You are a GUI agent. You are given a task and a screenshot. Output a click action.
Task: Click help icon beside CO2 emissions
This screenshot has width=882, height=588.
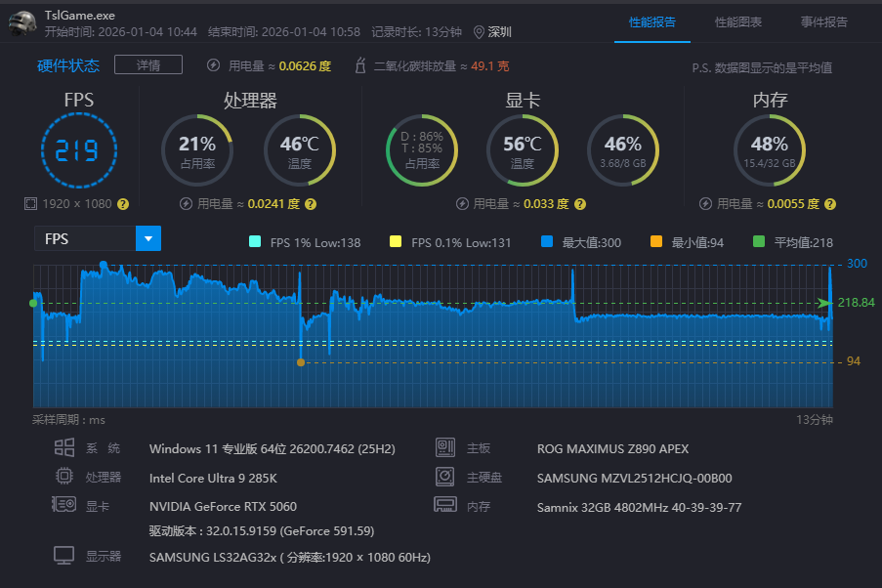click(359, 65)
